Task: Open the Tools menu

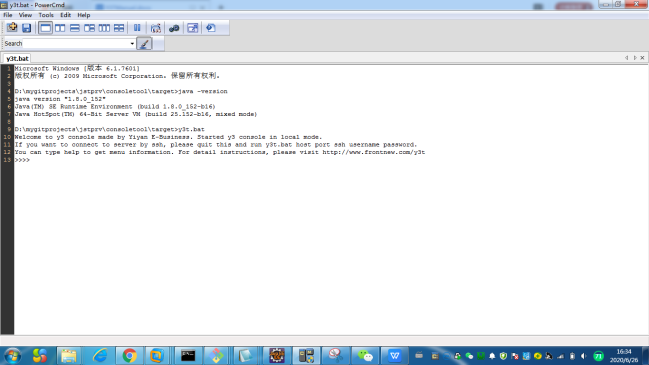Action: pos(46,15)
